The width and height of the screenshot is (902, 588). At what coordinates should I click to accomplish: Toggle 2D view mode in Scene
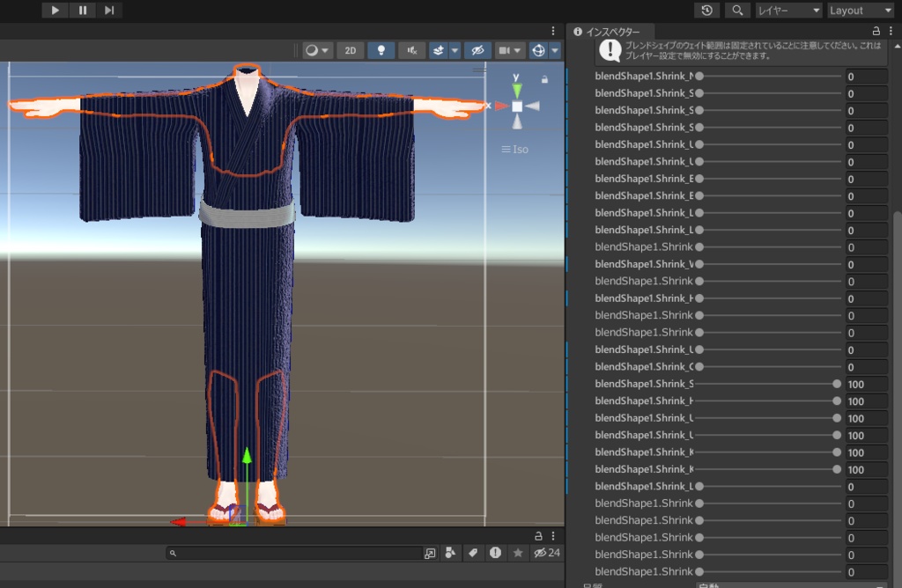point(351,50)
